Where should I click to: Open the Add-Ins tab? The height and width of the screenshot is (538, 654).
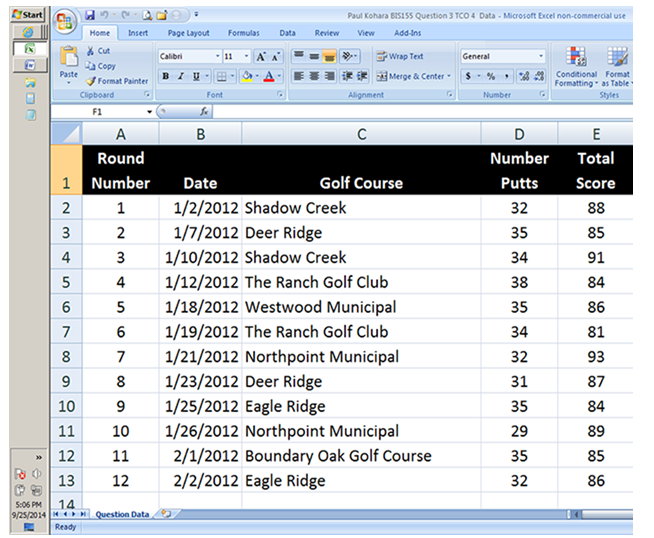click(407, 33)
